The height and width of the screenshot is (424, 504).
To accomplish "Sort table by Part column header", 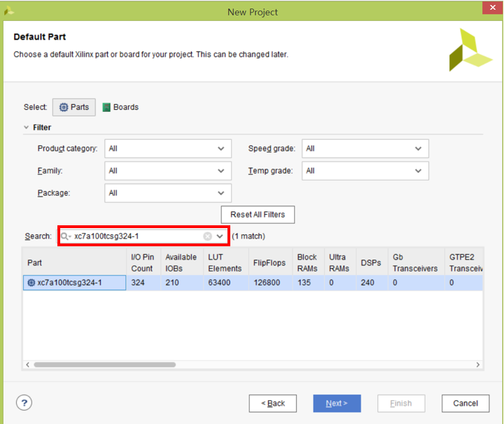I will (x=75, y=262).
